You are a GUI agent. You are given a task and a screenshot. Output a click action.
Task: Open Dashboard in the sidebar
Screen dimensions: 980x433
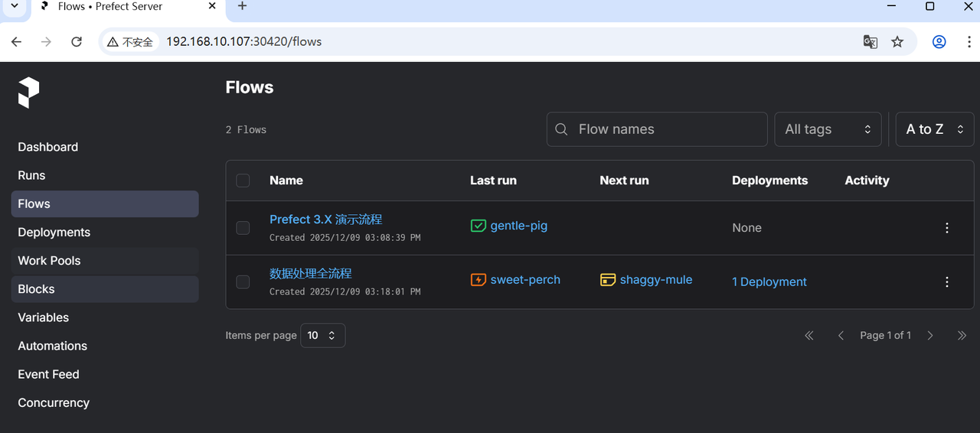pos(104,147)
